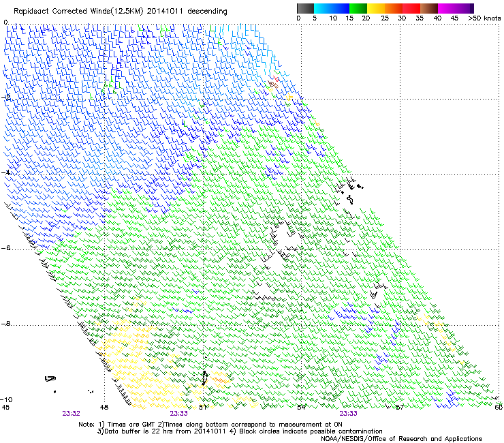Click the word 'descending' in the title
The width and height of the screenshot is (504, 443).
tap(207, 12)
